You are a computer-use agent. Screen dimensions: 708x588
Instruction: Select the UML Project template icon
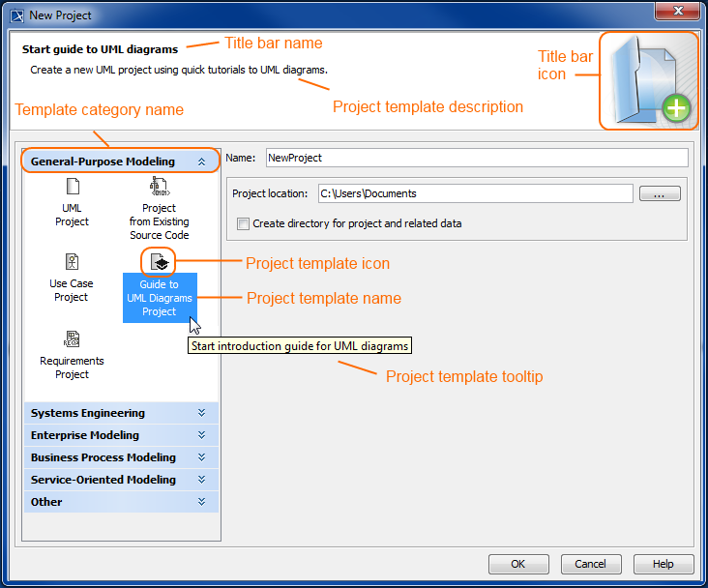pos(73,186)
